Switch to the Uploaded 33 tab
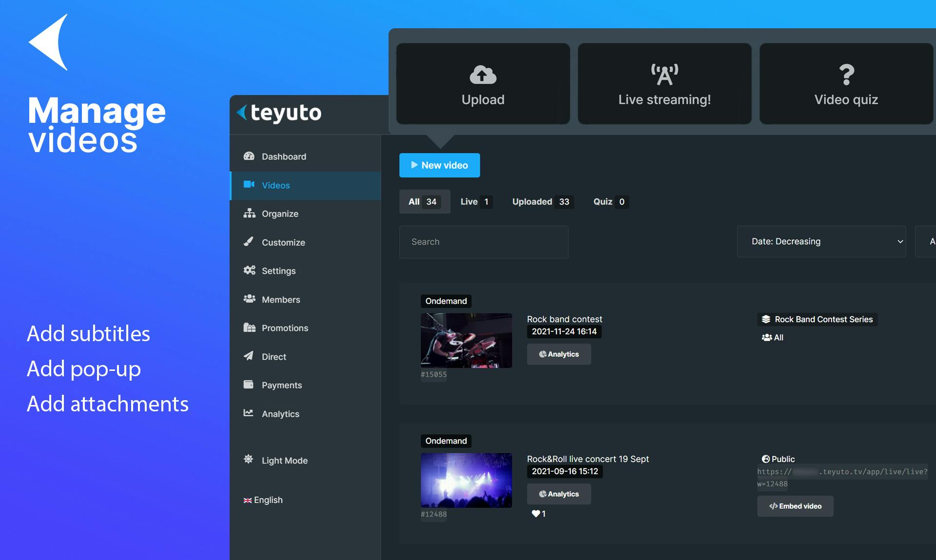The width and height of the screenshot is (936, 560). (x=543, y=202)
